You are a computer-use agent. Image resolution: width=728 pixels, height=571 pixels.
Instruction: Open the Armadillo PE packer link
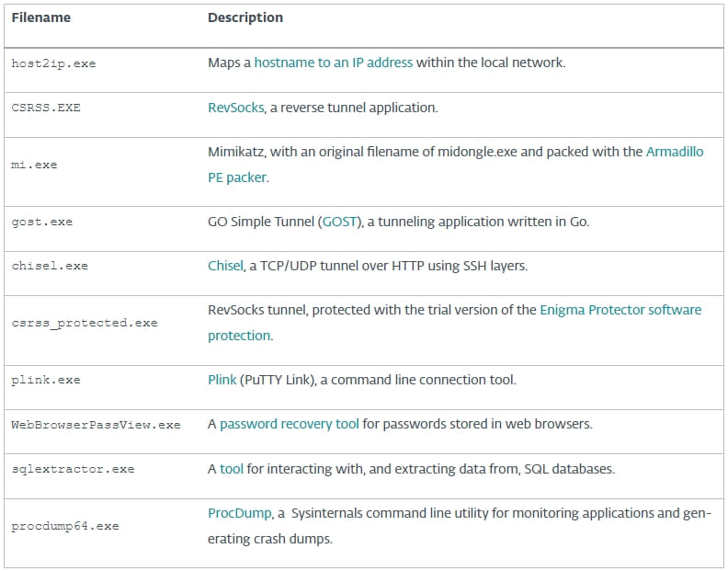[675, 152]
